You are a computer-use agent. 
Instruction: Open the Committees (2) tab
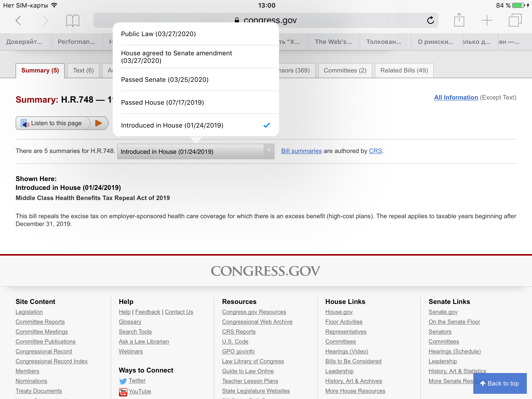coord(345,70)
